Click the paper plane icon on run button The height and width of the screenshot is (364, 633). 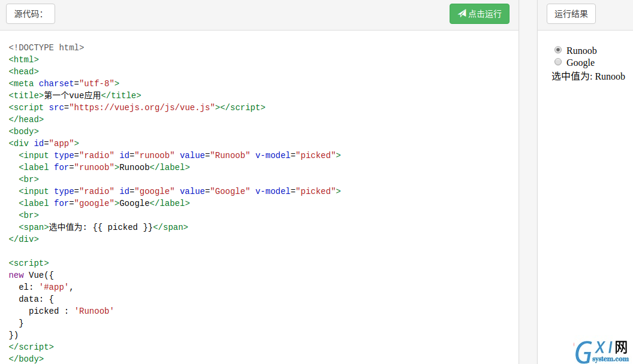coord(462,14)
